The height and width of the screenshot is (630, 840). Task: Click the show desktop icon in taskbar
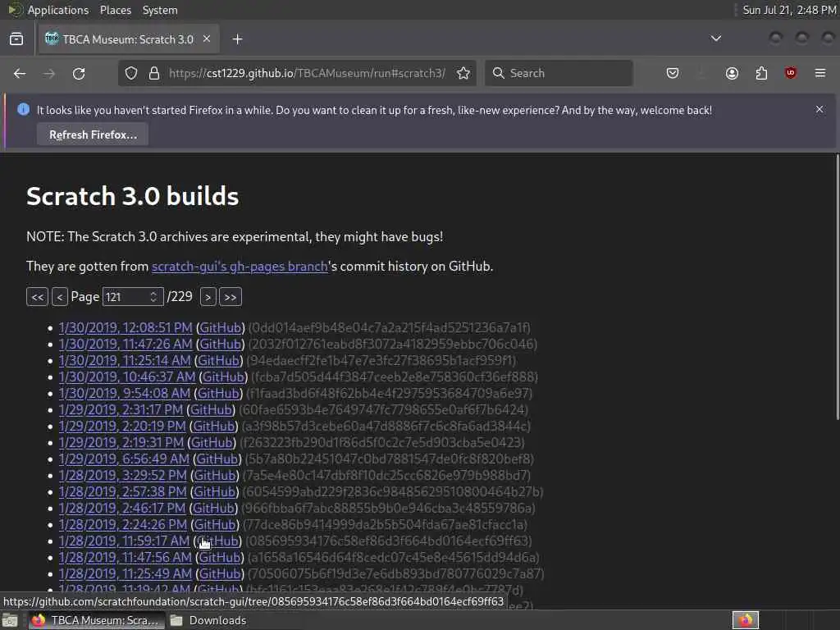coord(10,620)
